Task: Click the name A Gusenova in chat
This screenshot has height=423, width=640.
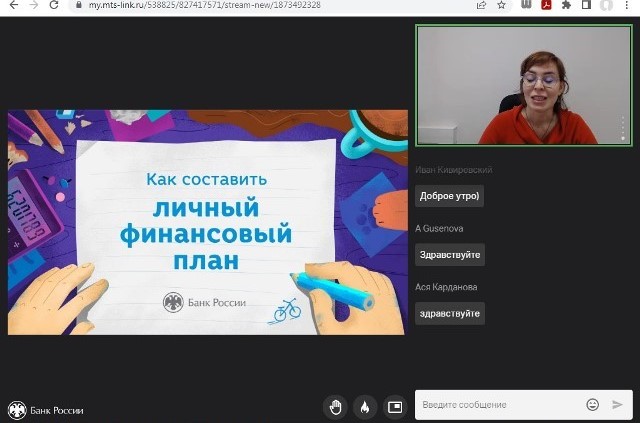Action: coord(439,229)
